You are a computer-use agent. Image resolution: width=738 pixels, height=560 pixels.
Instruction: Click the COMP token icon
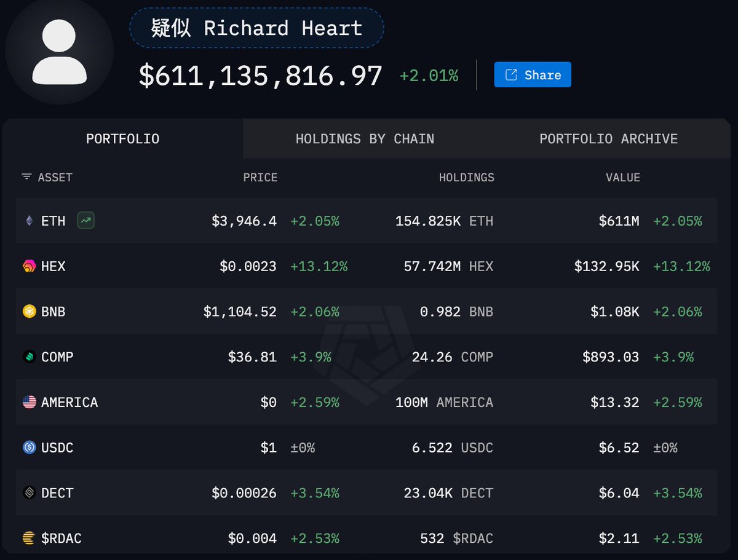[x=29, y=357]
